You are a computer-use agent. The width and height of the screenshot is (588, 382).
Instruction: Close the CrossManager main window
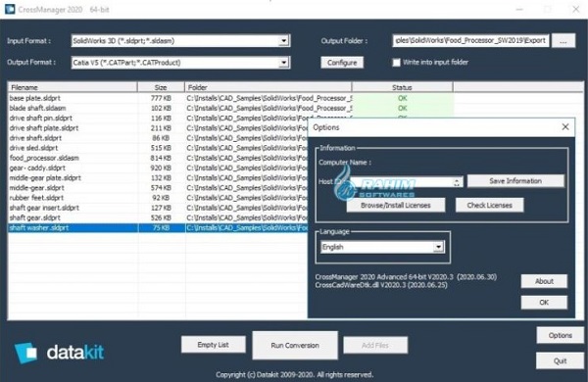pyautogui.click(x=575, y=10)
